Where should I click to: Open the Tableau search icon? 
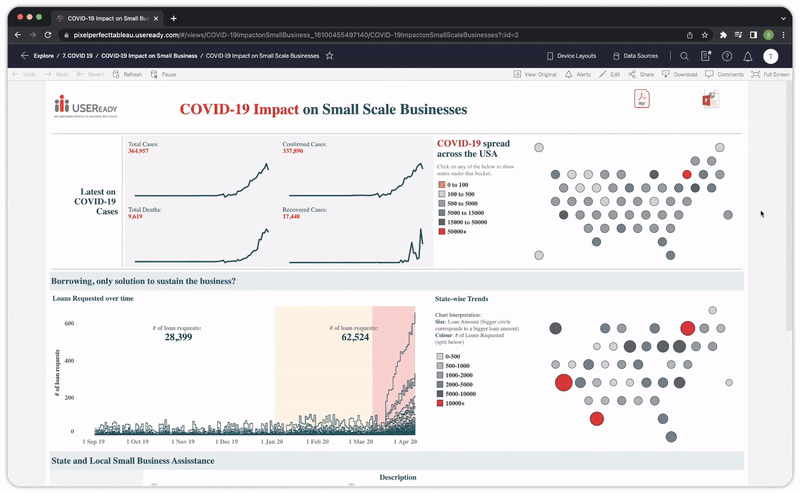point(684,56)
